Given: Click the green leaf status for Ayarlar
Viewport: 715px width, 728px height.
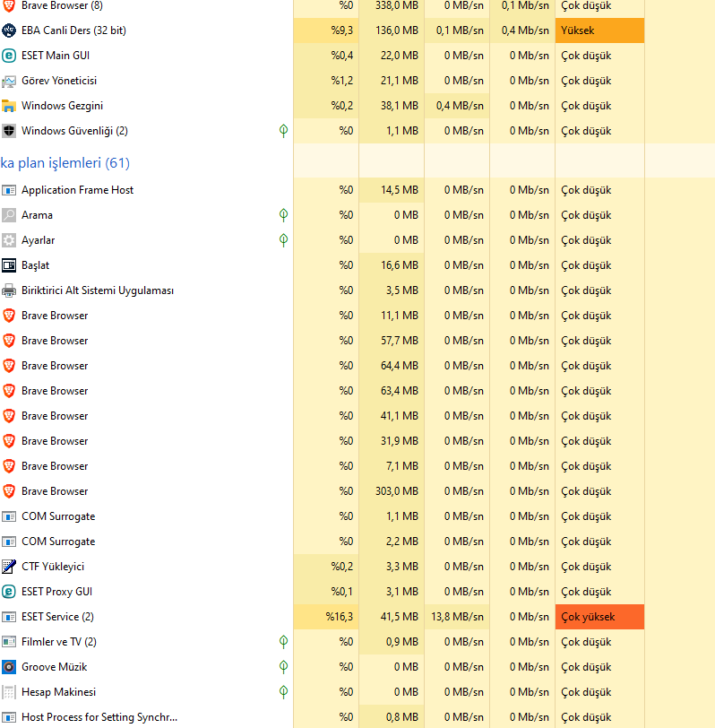Looking at the screenshot, I should pos(283,240).
